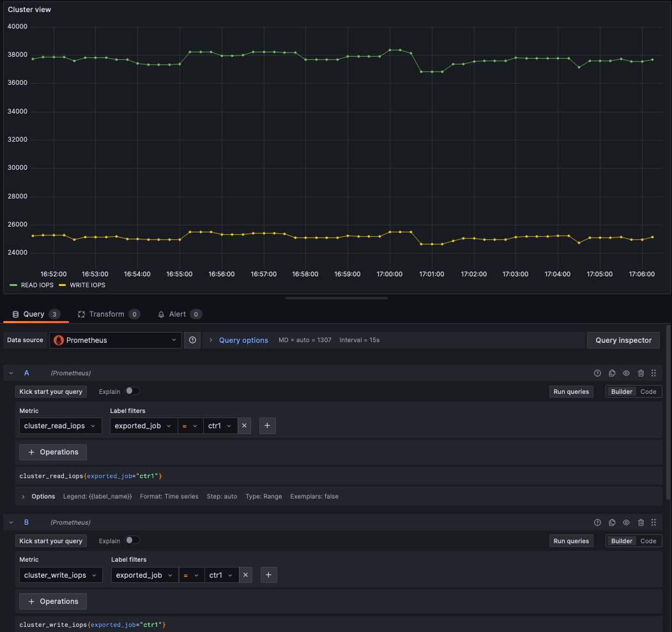This screenshot has width=672, height=632.
Task: Switch query B to Builder mode
Action: pyautogui.click(x=622, y=541)
